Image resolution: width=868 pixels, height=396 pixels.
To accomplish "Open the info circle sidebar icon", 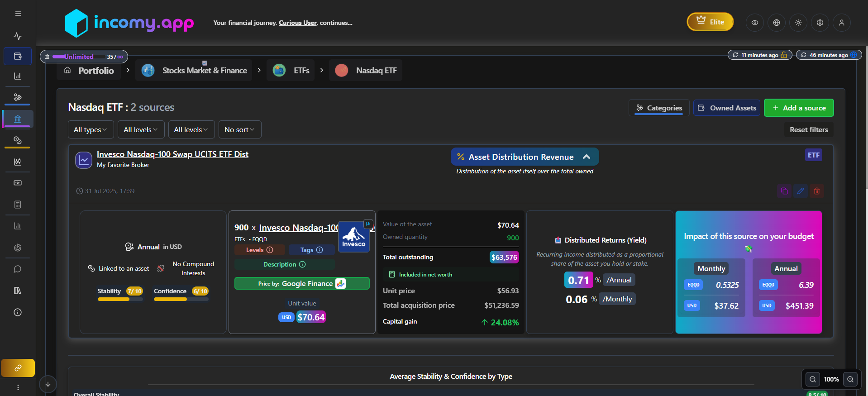I will click(x=18, y=312).
